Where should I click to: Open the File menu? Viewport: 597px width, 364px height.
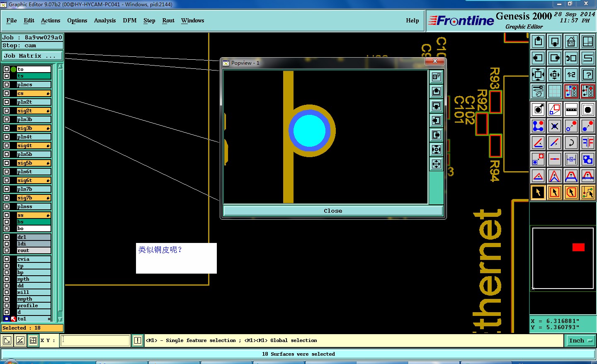pyautogui.click(x=12, y=20)
